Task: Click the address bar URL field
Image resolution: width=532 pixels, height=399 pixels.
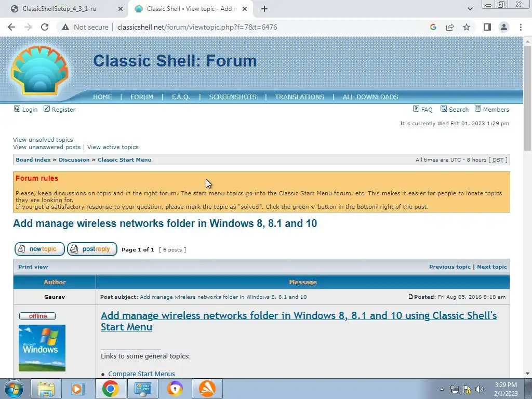Action: tap(197, 27)
